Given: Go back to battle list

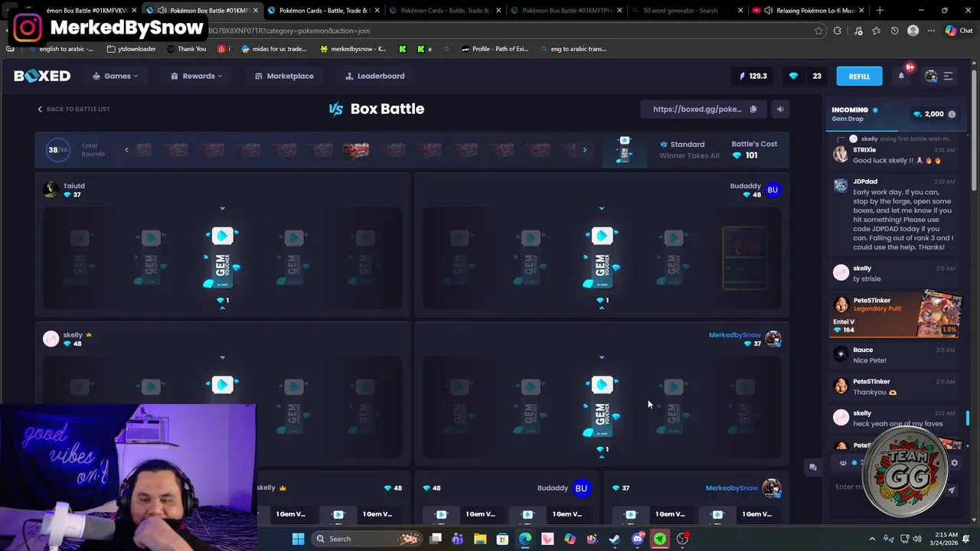Looking at the screenshot, I should 73,109.
